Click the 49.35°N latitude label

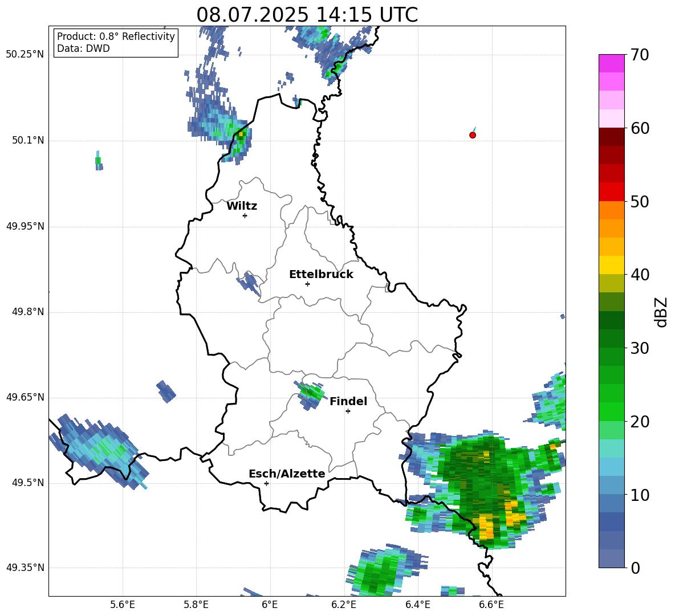click(x=25, y=568)
